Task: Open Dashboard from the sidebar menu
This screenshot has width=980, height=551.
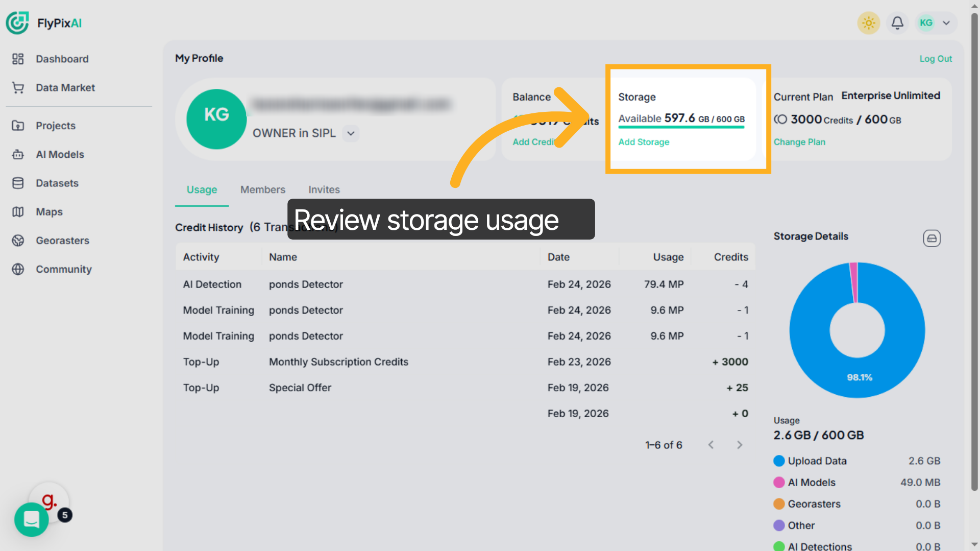Action: pyautogui.click(x=62, y=59)
